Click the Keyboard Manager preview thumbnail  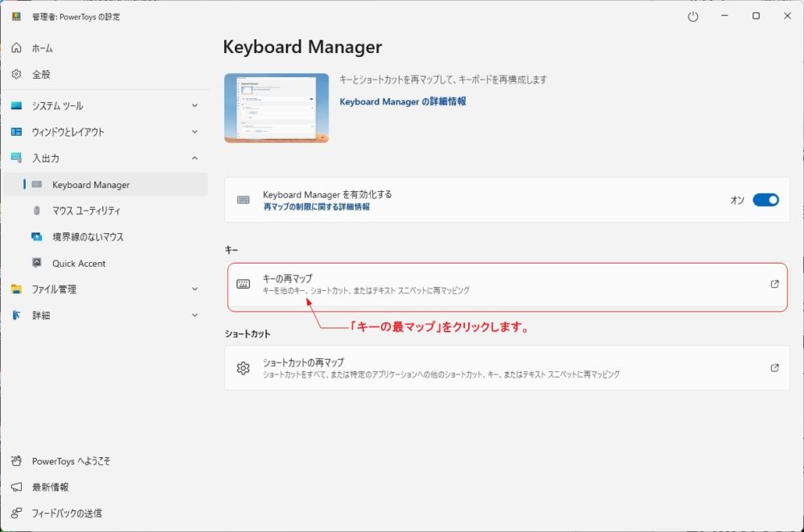[x=276, y=108]
